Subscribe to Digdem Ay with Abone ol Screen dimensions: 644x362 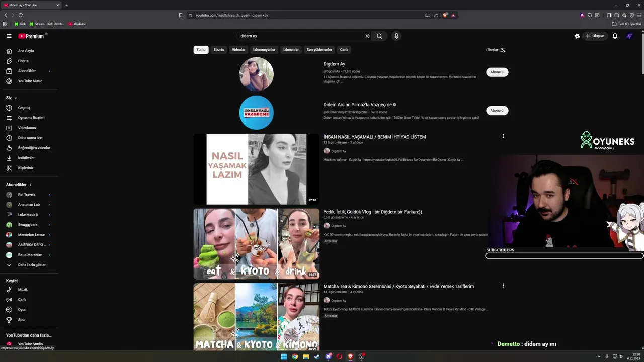tap(497, 72)
